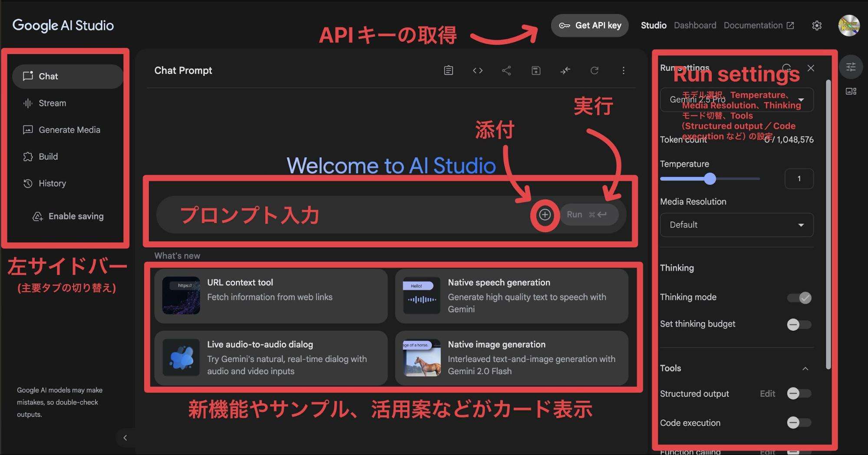Click the Google AI Studio logo
Viewport: 868px width, 455px height.
pos(63,26)
